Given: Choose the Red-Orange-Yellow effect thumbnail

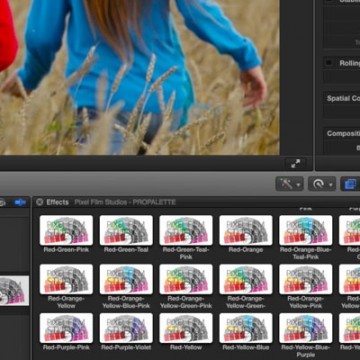Looking at the screenshot, I should click(66, 279).
